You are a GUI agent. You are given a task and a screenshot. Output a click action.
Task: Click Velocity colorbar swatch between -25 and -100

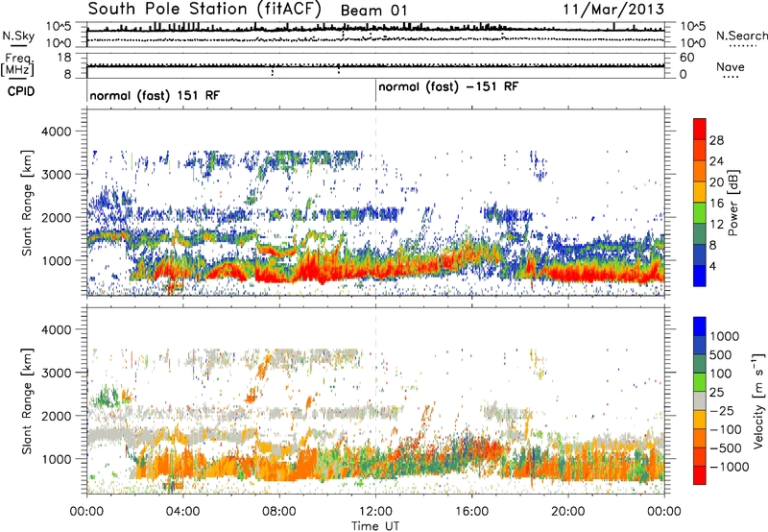(x=700, y=420)
